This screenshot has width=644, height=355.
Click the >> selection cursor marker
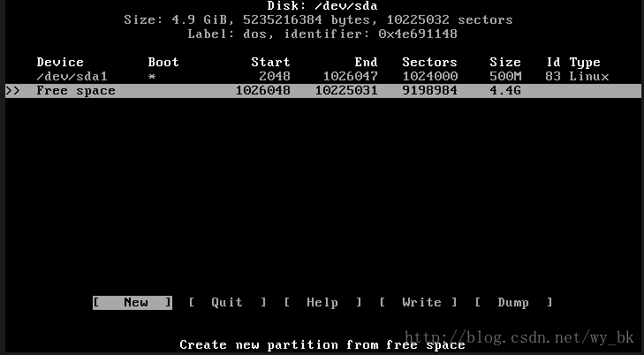pos(12,91)
